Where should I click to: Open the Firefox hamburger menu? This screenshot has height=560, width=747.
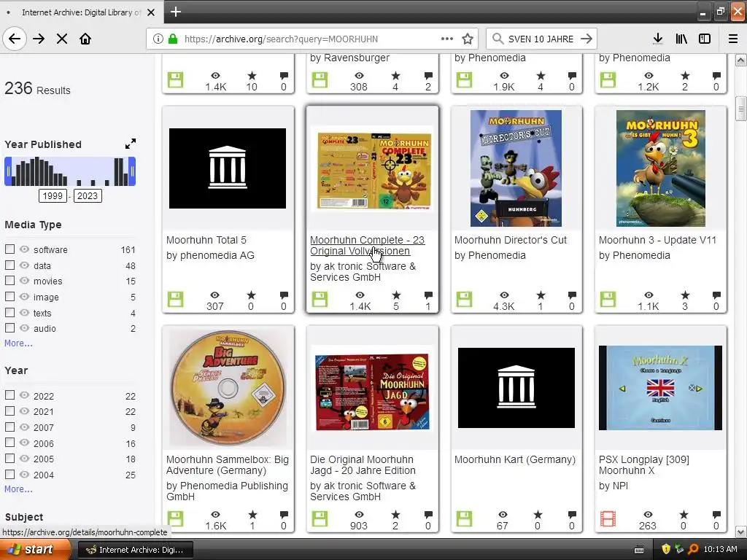733,39
